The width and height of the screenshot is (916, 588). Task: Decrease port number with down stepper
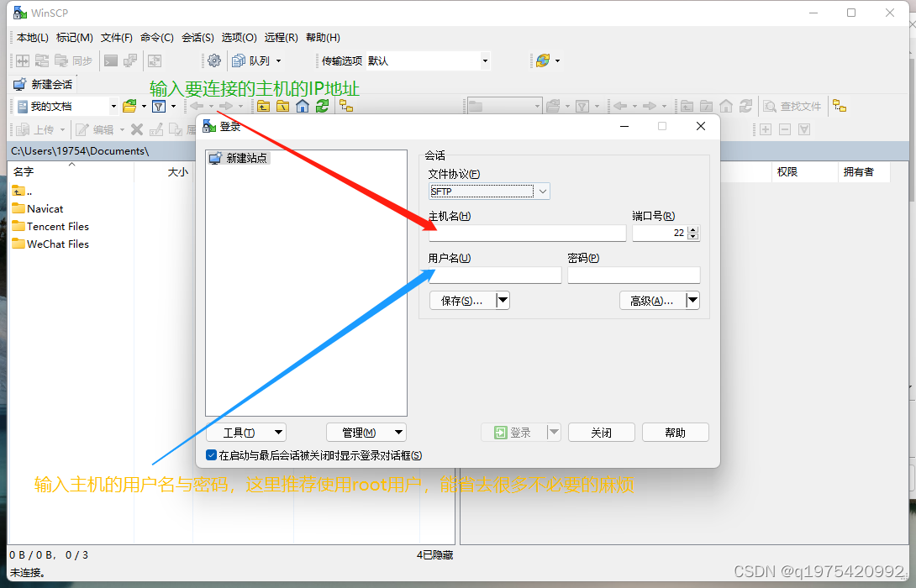coord(692,237)
